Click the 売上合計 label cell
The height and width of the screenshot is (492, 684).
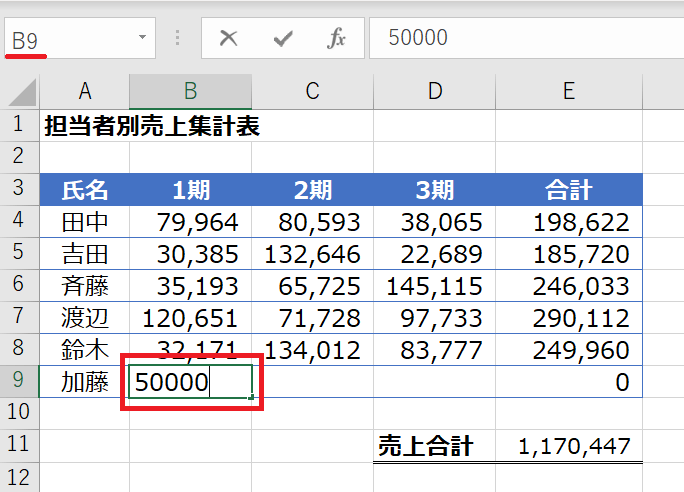pyautogui.click(x=434, y=446)
